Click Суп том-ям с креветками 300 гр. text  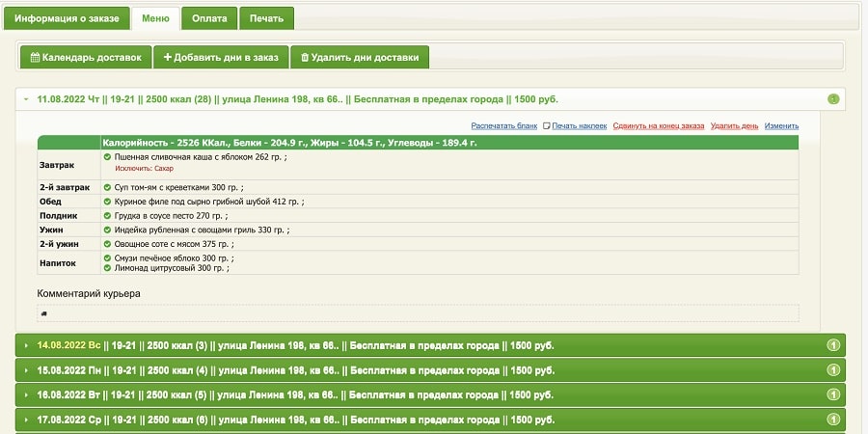point(178,187)
